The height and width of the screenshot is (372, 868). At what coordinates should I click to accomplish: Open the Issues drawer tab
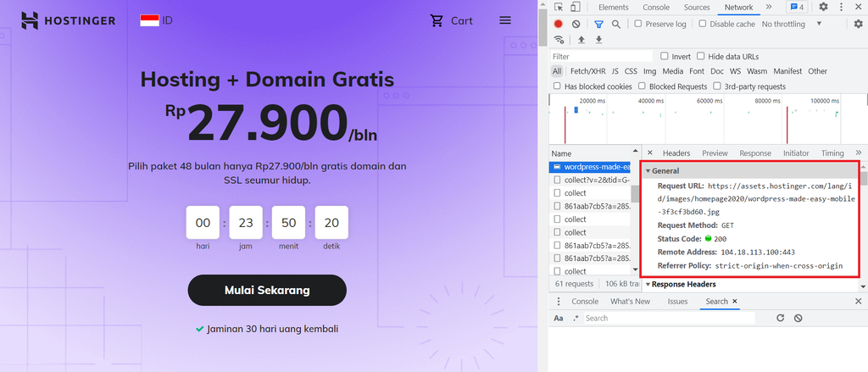[677, 301]
